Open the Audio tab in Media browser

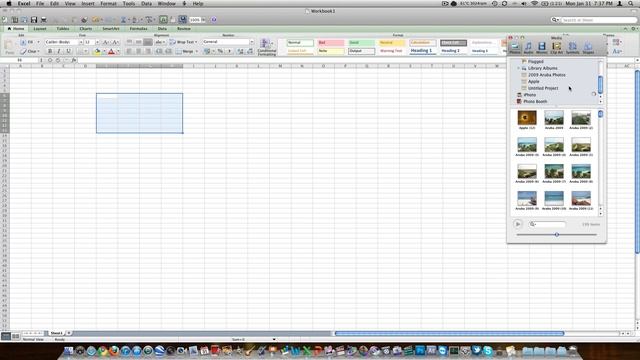[528, 47]
